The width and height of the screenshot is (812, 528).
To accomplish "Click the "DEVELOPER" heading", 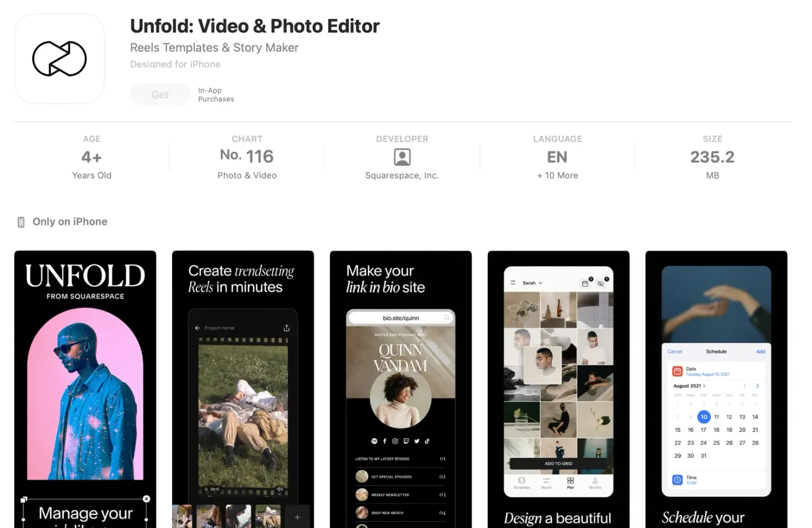I will (x=402, y=139).
